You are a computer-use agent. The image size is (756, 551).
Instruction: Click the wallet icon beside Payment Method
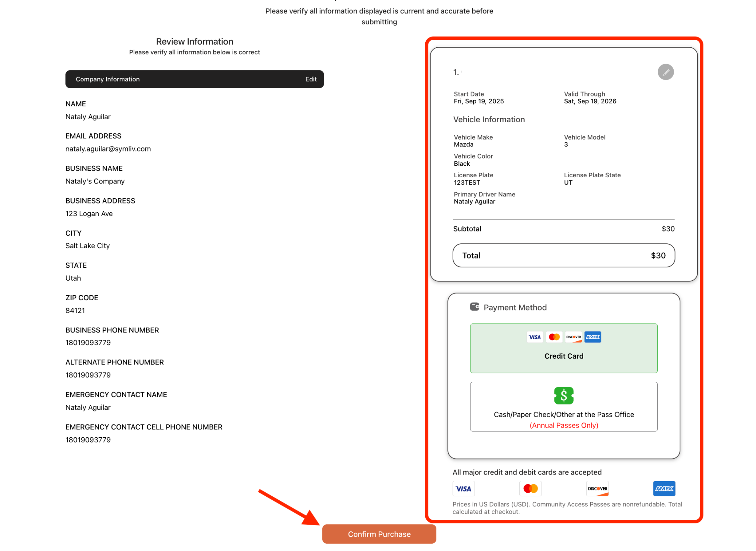coord(474,307)
